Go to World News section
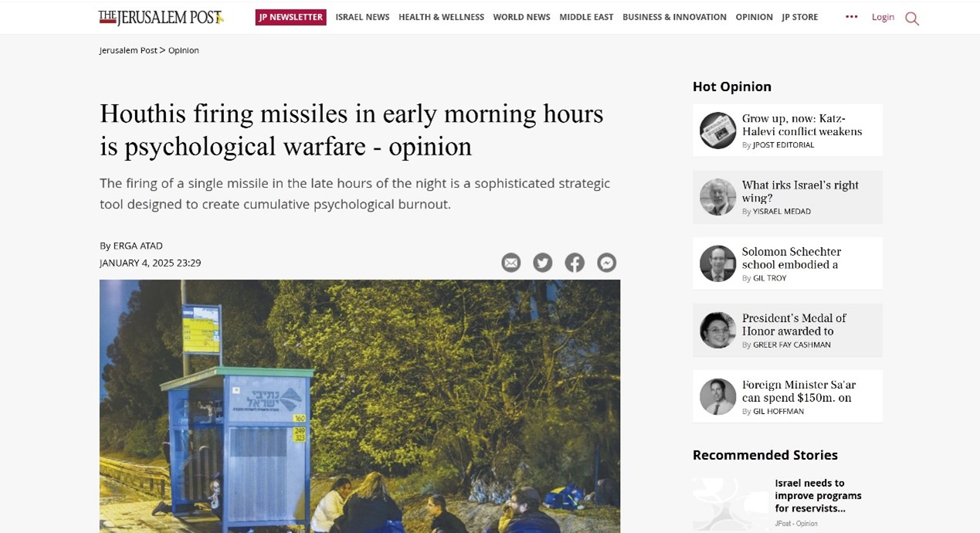The image size is (980, 533). (521, 17)
